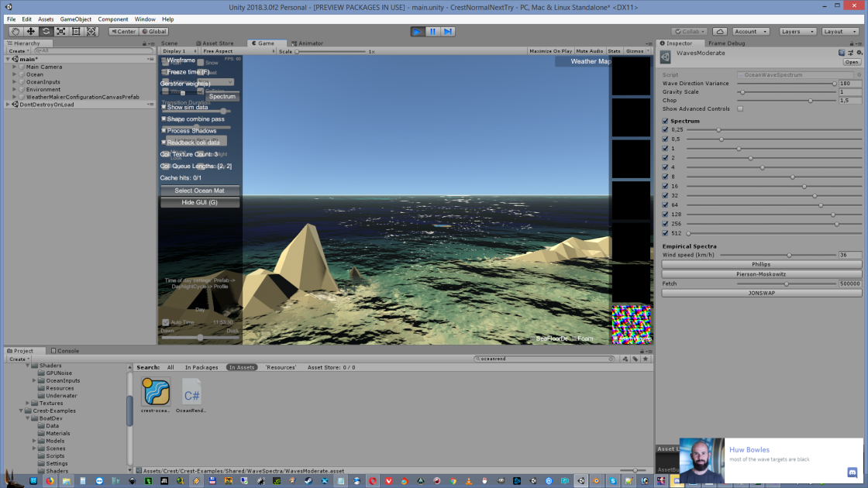Select the Hand tool in toolbar
Viewport: 868px width, 488px height.
(x=15, y=32)
